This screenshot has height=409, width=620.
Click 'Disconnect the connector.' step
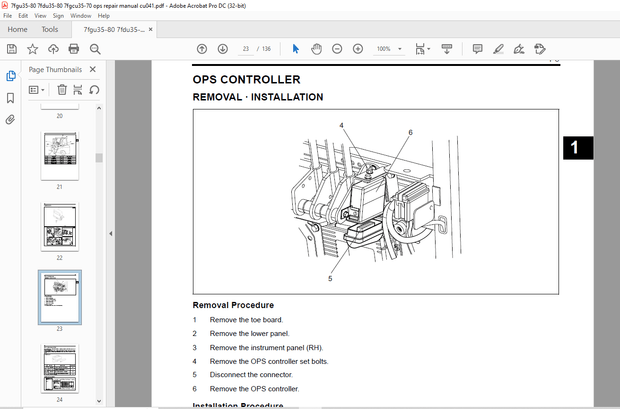point(251,375)
